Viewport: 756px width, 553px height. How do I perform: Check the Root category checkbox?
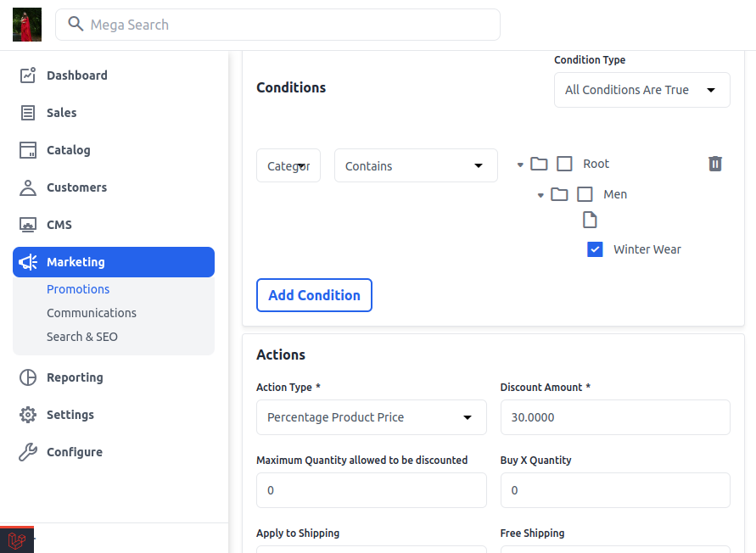click(x=564, y=164)
